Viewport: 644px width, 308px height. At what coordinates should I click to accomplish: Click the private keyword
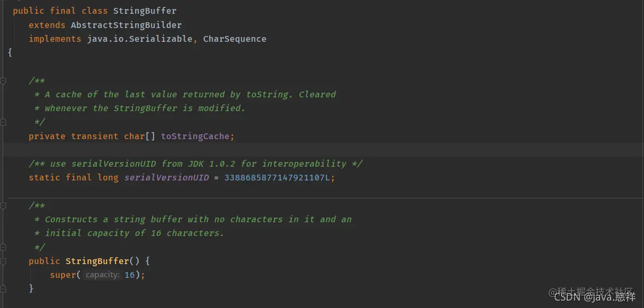click(47, 136)
